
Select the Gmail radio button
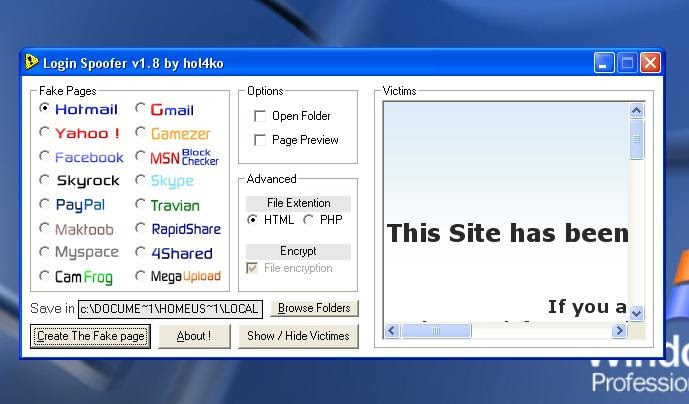coord(140,108)
